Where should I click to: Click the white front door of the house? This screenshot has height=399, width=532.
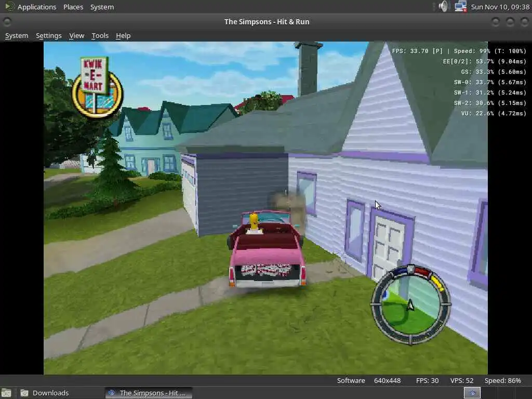coord(388,248)
